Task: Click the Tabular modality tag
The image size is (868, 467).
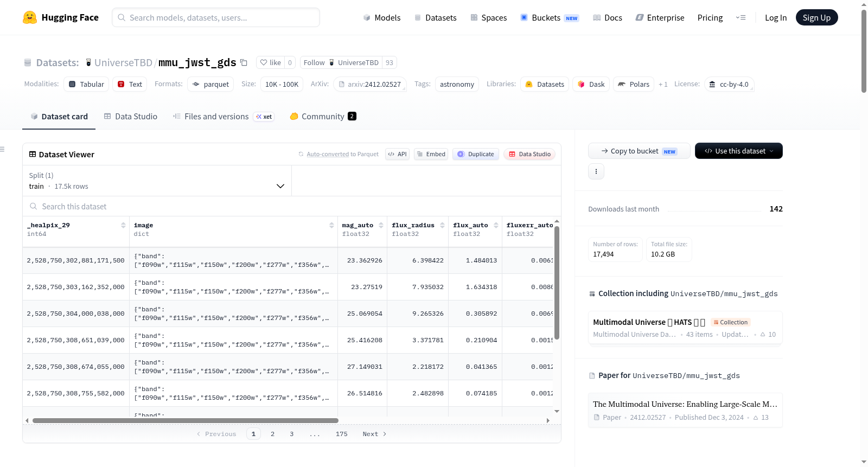Action: 86,84
